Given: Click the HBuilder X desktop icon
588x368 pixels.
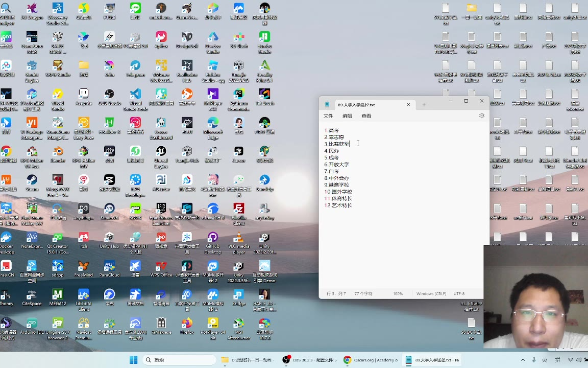Looking at the screenshot, I should pyautogui.click(x=110, y=125).
